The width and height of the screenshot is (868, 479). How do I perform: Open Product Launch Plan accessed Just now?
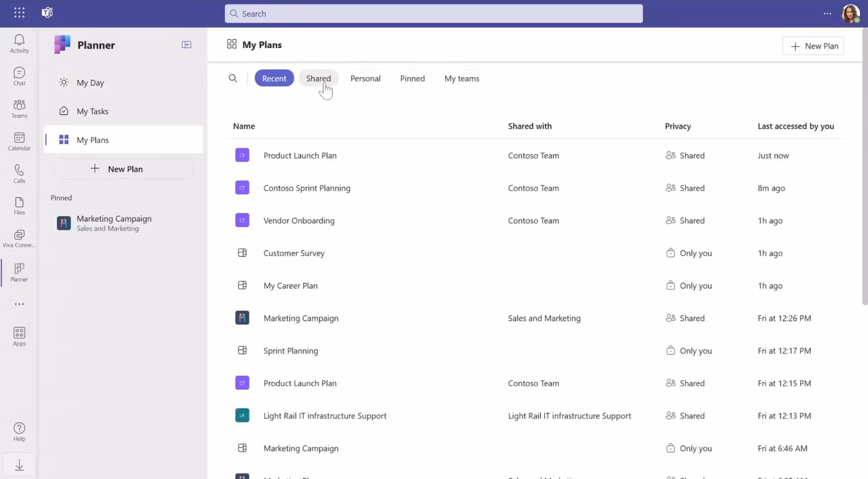[300, 155]
